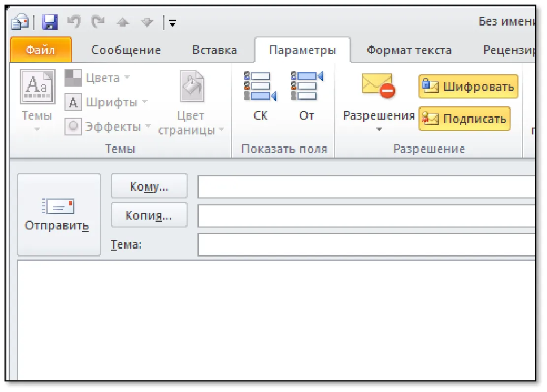
Task: Open the Customize Quick Access Toolbar dropdown
Action: pos(172,23)
